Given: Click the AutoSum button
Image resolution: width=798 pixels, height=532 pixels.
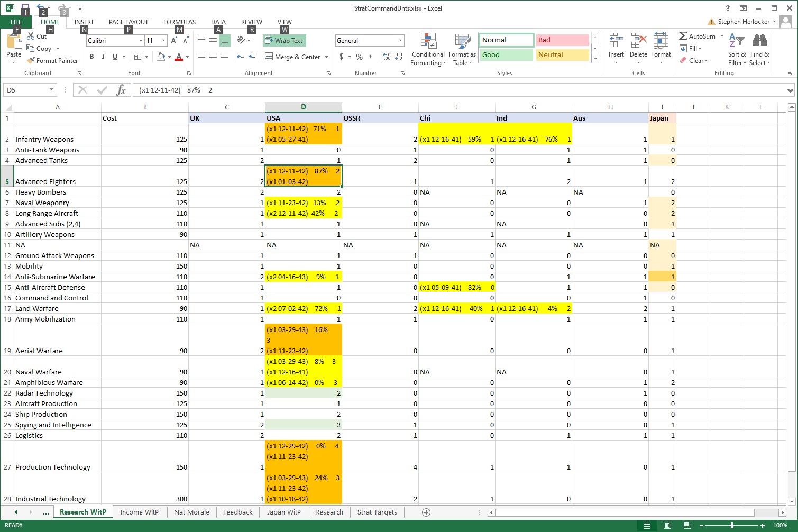Looking at the screenshot, I should point(698,36).
